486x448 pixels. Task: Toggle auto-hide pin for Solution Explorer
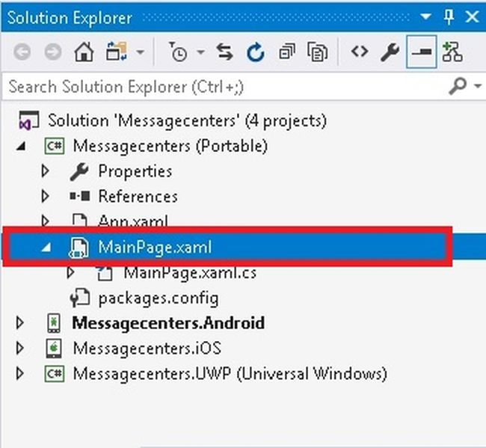click(448, 16)
